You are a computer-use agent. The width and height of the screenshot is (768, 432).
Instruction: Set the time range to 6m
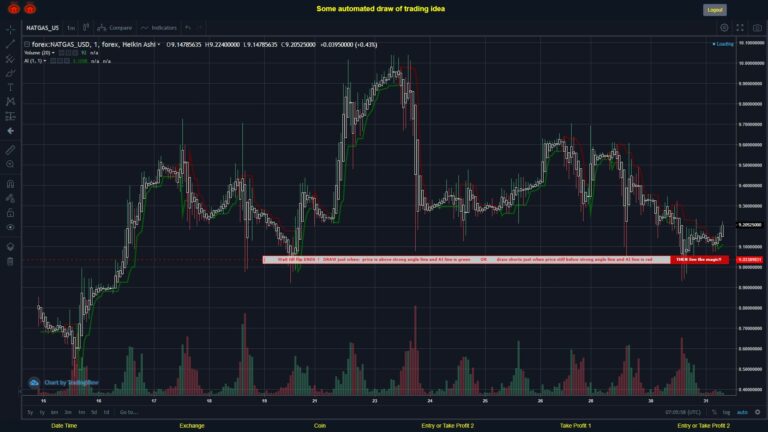pyautogui.click(x=54, y=412)
